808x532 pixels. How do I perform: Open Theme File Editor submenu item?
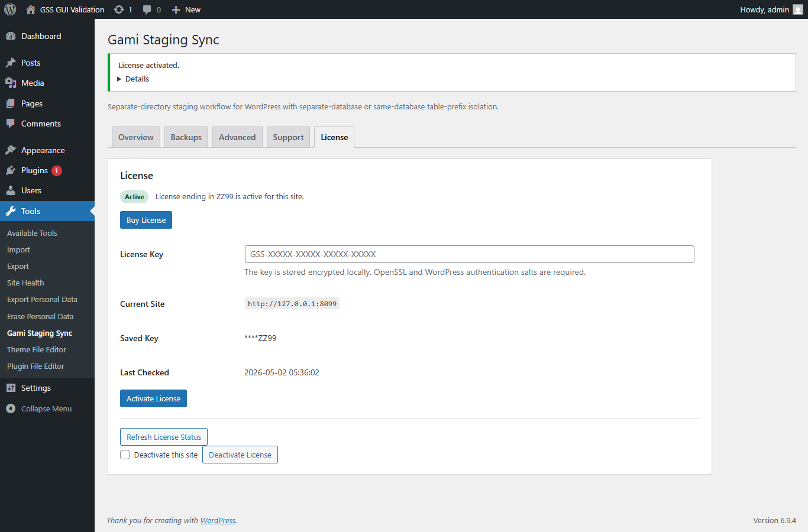[37, 349]
